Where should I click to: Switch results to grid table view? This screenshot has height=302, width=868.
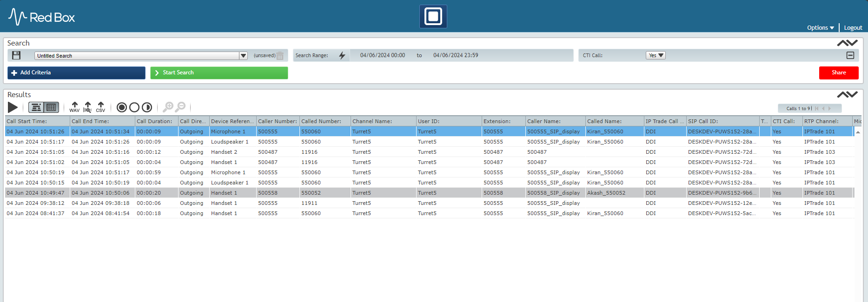coord(51,107)
